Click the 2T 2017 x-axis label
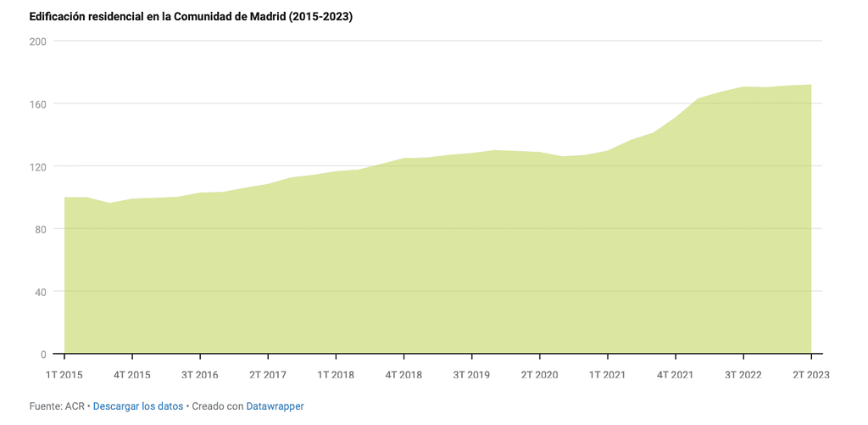The image size is (868, 425). pyautogui.click(x=268, y=374)
